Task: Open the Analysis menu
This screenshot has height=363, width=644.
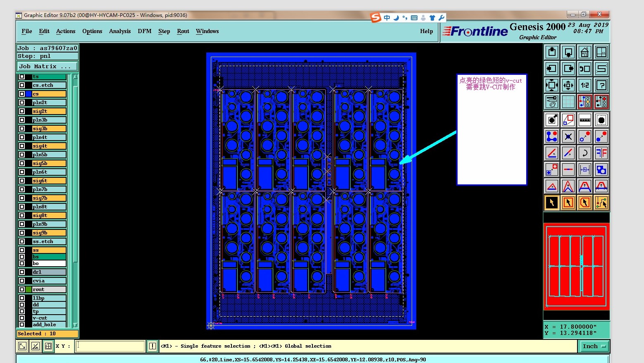Action: pyautogui.click(x=120, y=31)
